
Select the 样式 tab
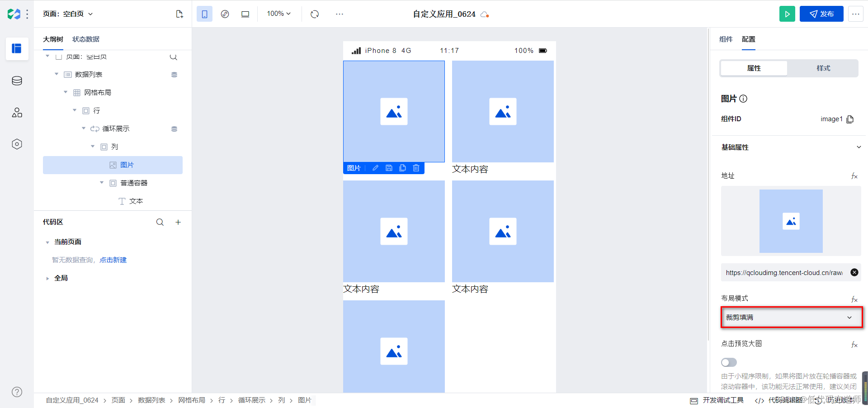pyautogui.click(x=823, y=68)
